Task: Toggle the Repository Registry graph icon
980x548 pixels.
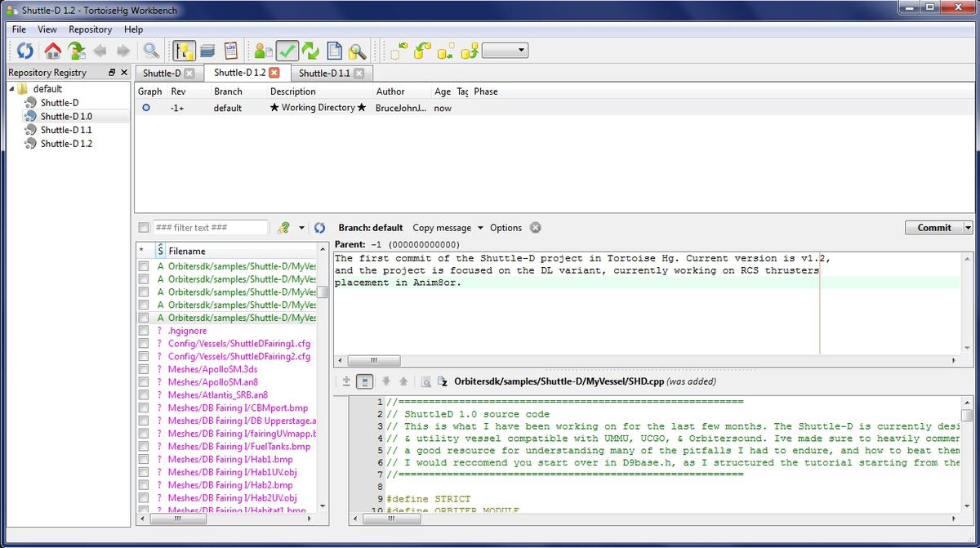Action: click(184, 51)
